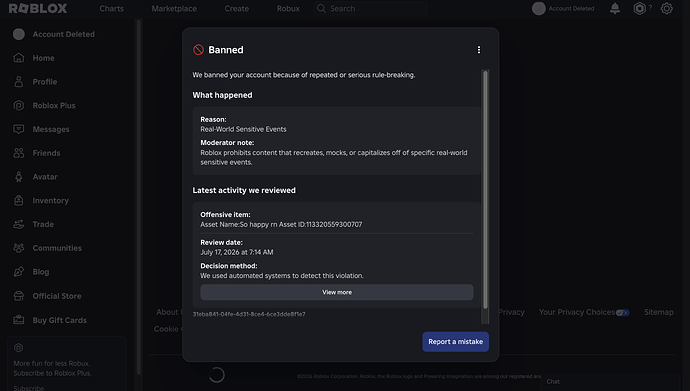Screen dimensions: 690x391
Task: Click the View more button
Action: click(337, 292)
